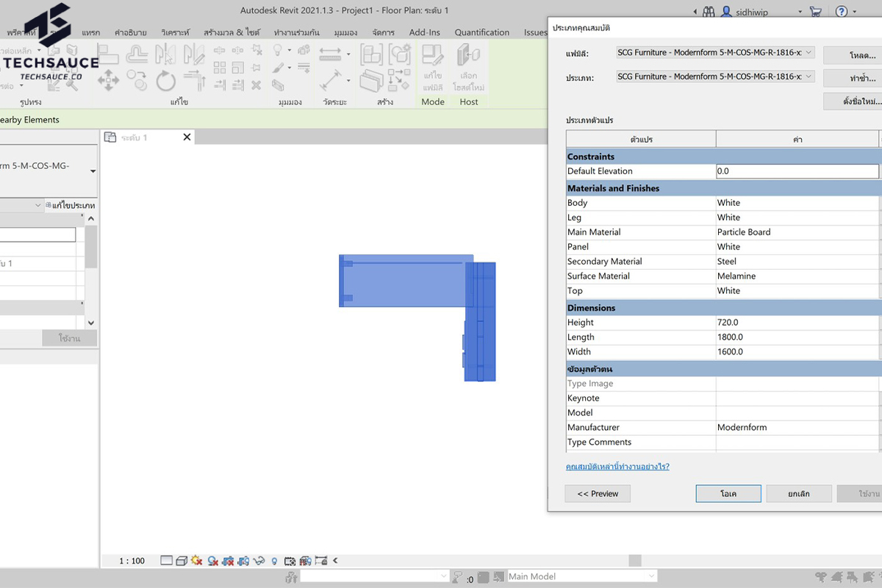Collapse view control bar chevron
Image resolution: width=882 pixels, height=588 pixels.
pos(335,561)
